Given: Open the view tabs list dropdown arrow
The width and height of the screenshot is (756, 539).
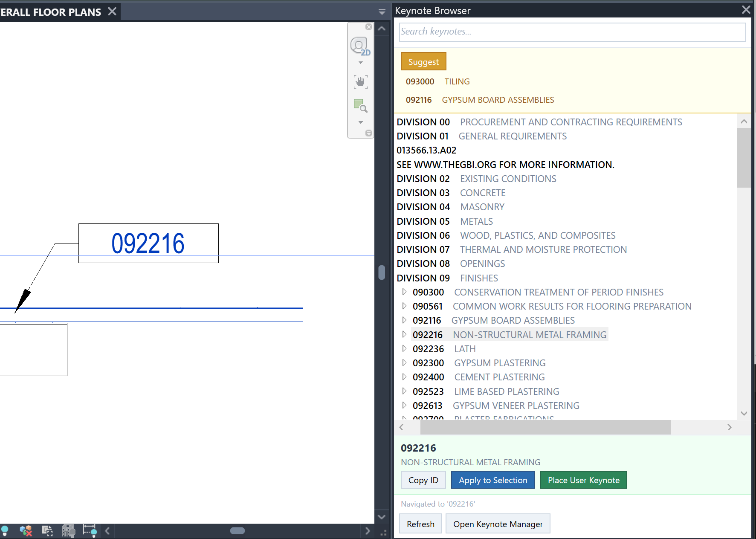Looking at the screenshot, I should tap(382, 12).
